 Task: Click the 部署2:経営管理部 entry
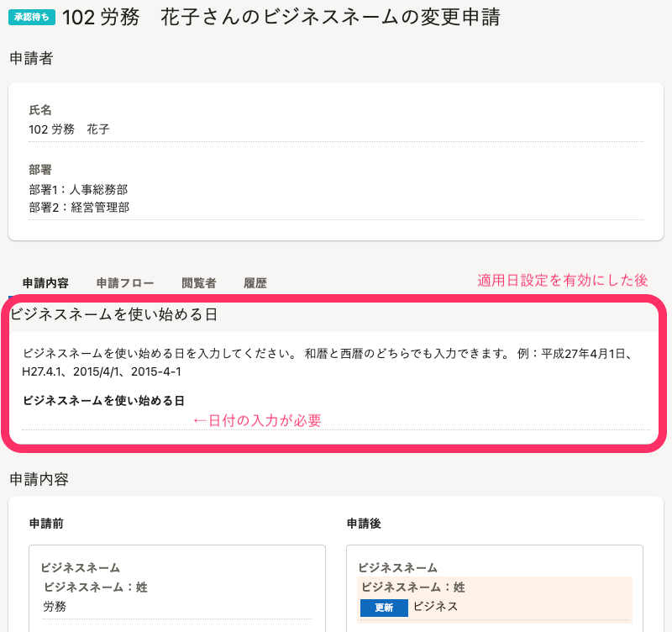pos(79,208)
